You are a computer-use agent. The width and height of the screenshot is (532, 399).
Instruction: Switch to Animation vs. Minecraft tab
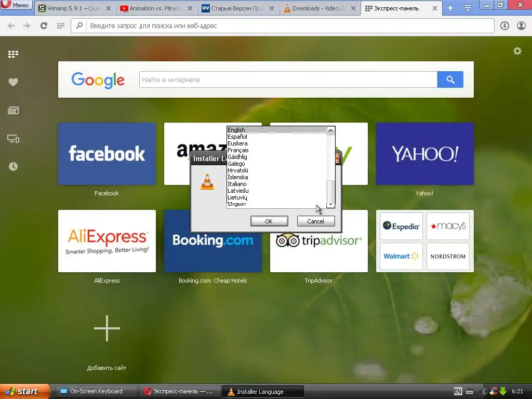[155, 8]
